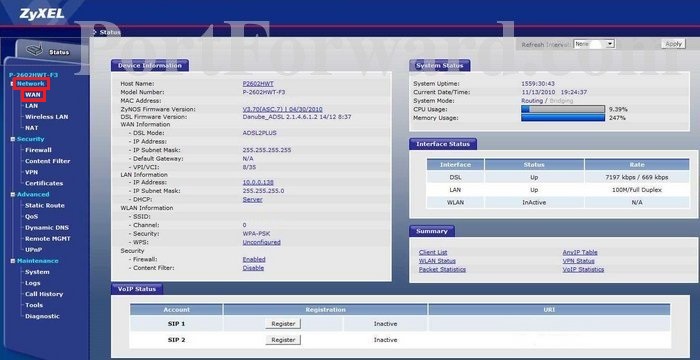Open Dynamic DNS page

(46, 228)
